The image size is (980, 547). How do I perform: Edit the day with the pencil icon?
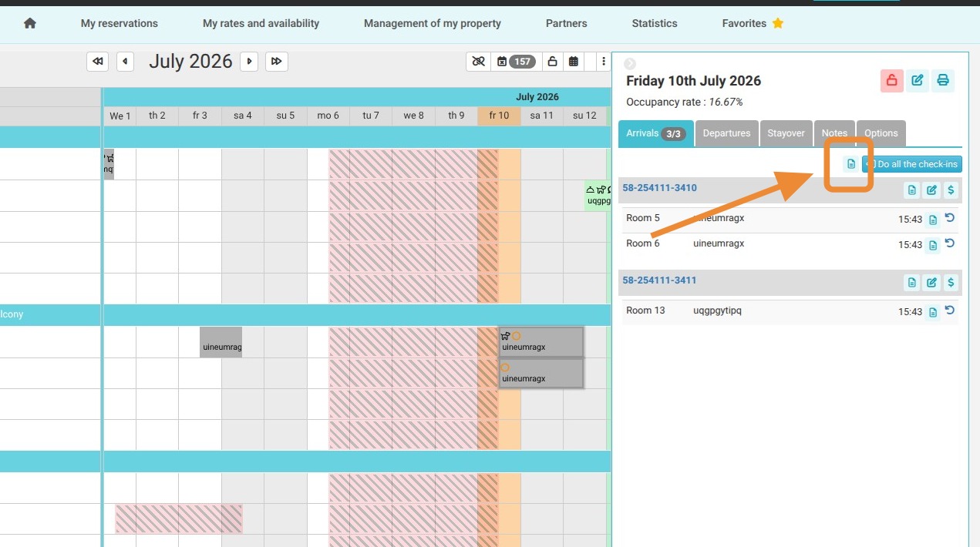(917, 80)
